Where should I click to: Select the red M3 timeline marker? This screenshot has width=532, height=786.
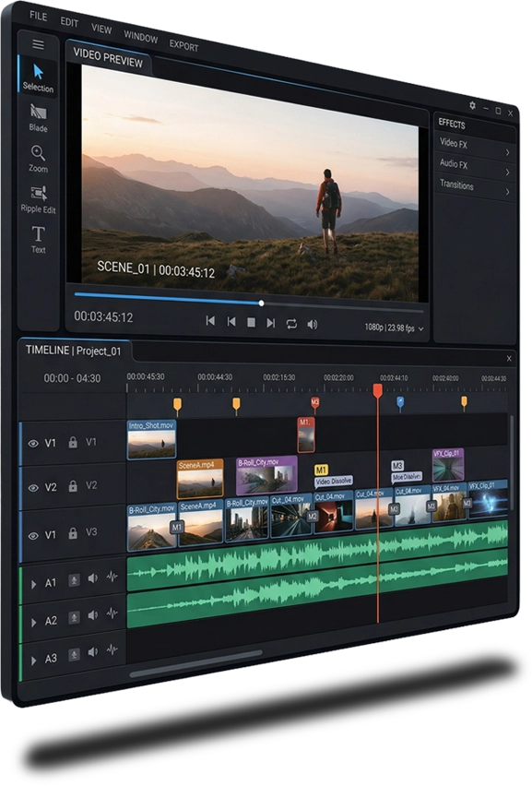[x=314, y=403]
